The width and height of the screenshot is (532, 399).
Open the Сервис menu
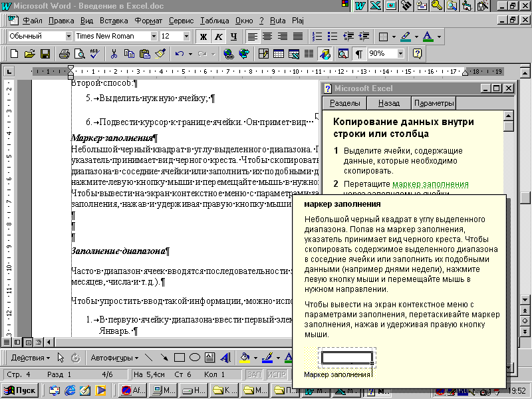pos(181,21)
